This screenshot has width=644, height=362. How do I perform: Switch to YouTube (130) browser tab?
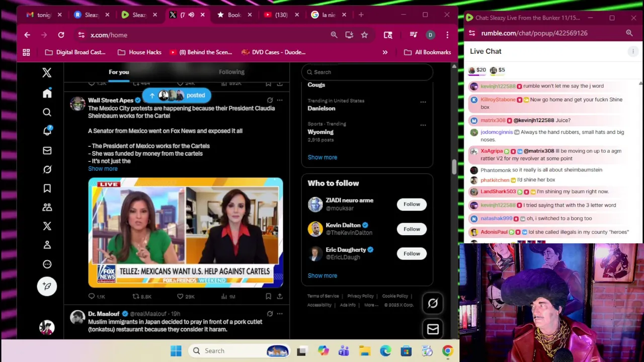pos(283,15)
